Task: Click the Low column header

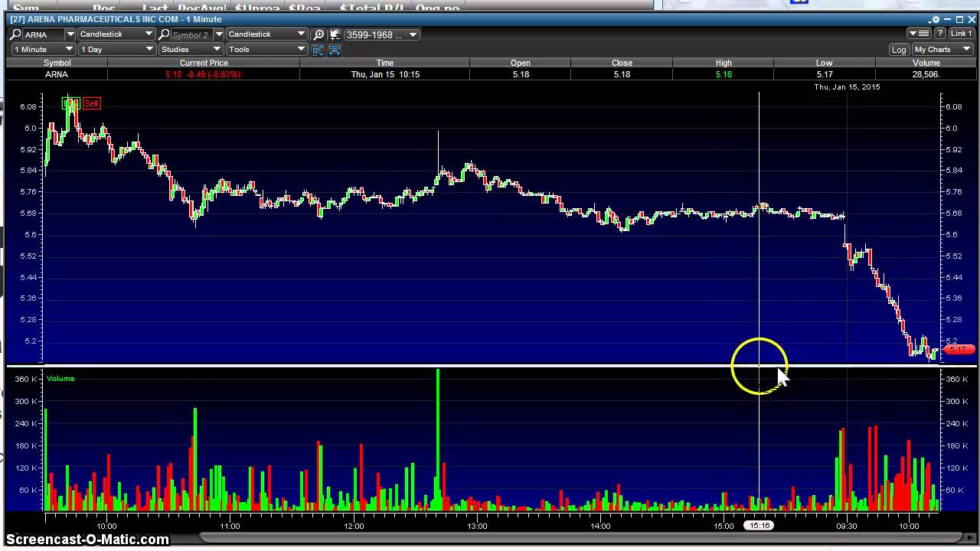Action: (825, 63)
